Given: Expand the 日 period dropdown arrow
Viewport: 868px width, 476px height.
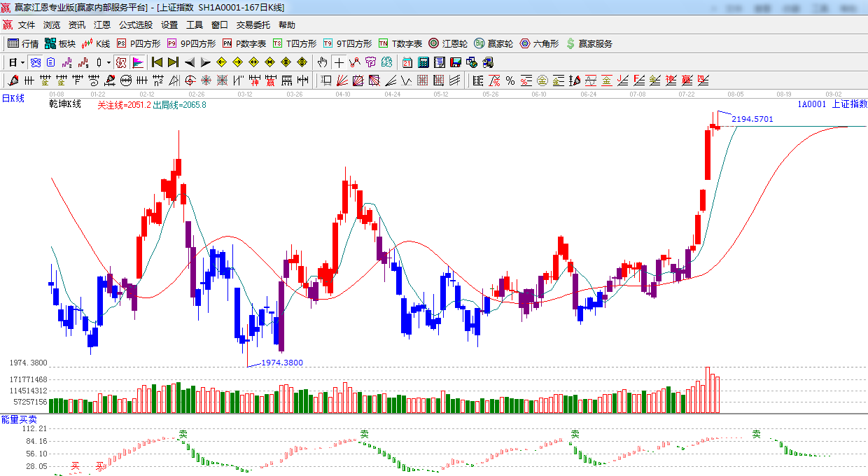Looking at the screenshot, I should [x=22, y=62].
